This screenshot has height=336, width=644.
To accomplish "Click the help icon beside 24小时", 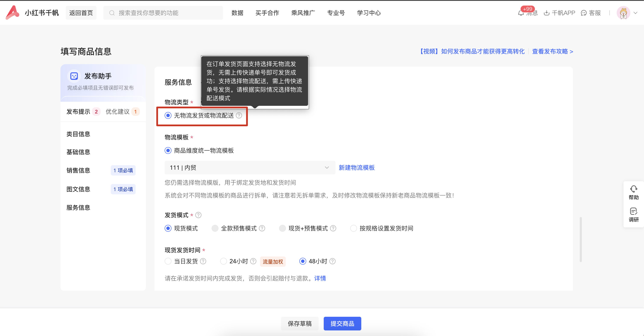I will point(253,261).
